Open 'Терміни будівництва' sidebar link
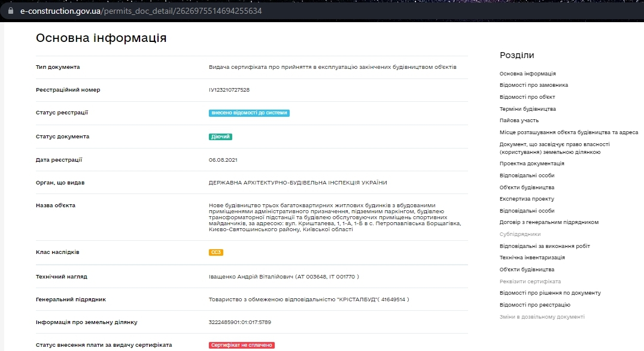Screen dimensions: 644x351 pos(527,109)
